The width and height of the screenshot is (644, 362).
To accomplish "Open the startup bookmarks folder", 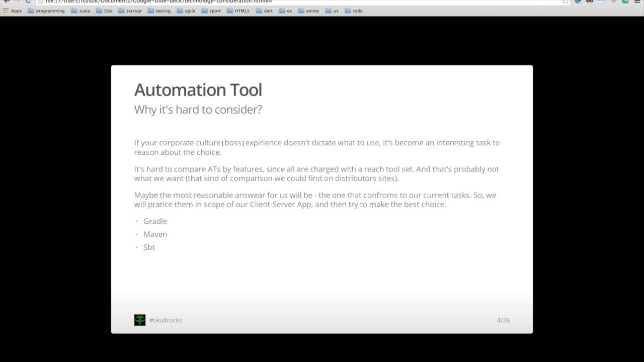I will pyautogui.click(x=130, y=11).
